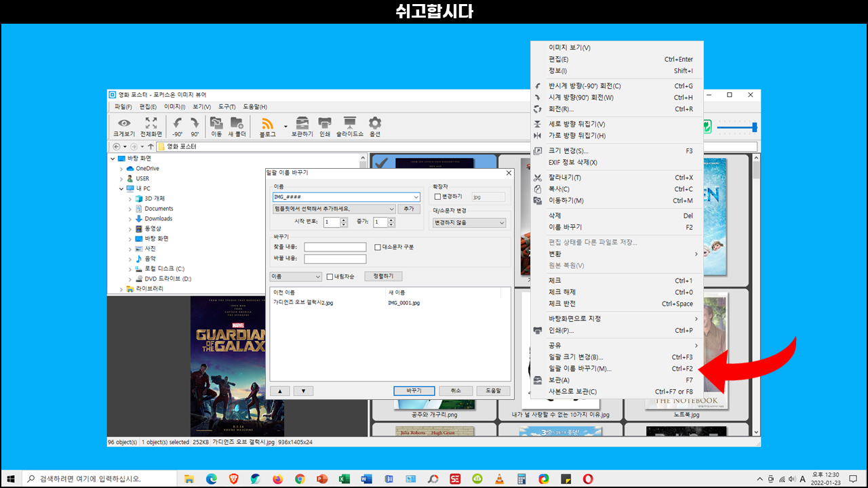Open Chrome from the taskbar
Viewport: 868px width, 488px height.
pos(300,479)
